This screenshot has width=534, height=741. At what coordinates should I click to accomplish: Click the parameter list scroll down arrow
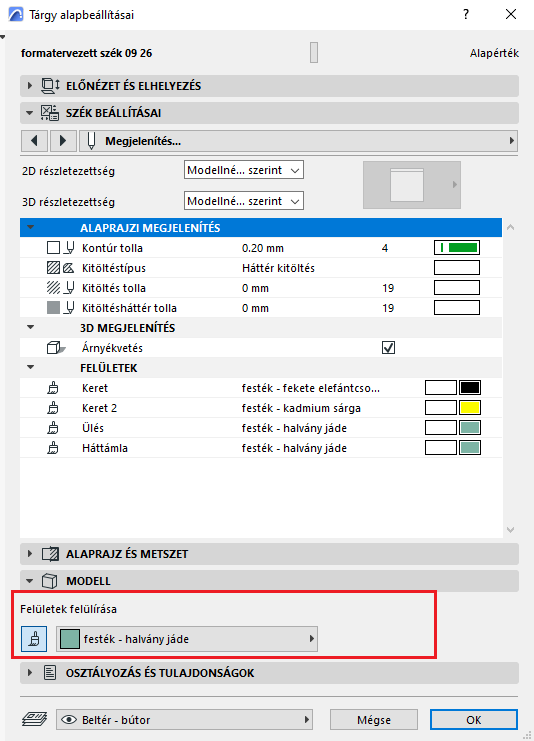510,530
